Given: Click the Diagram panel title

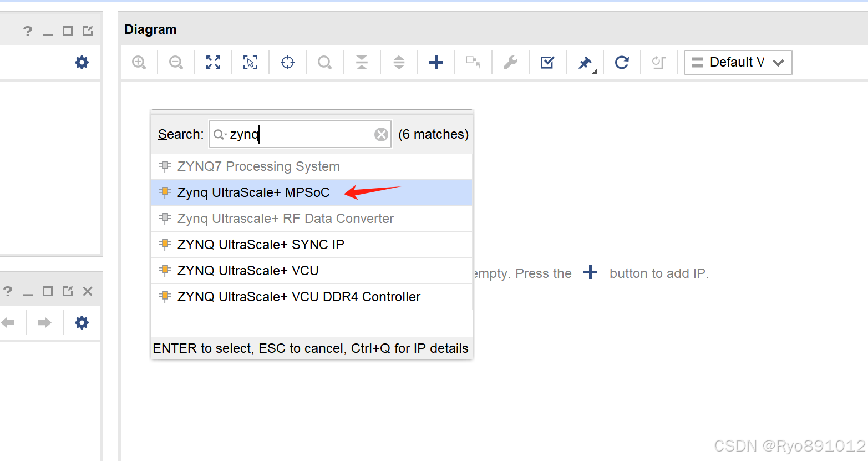Looking at the screenshot, I should click(x=150, y=29).
